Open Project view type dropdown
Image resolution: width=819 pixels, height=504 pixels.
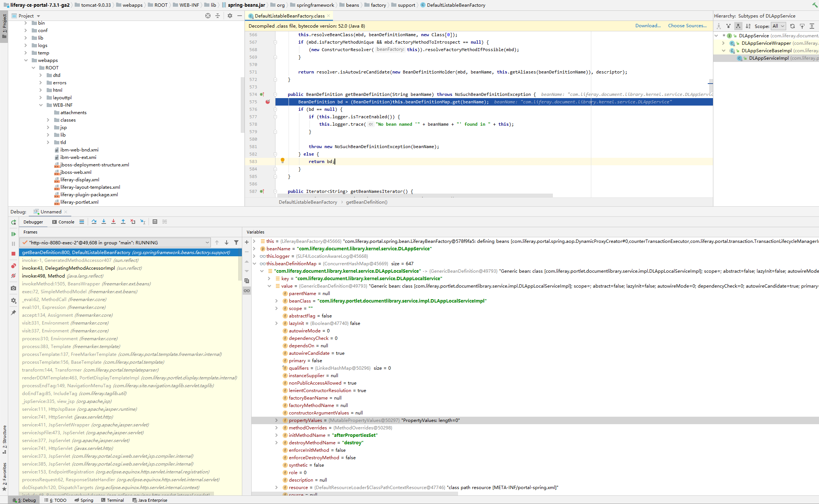tap(29, 16)
